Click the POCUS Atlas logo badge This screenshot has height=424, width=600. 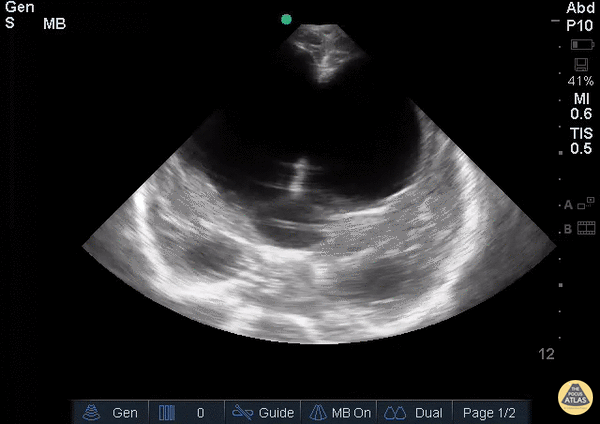coord(575,398)
